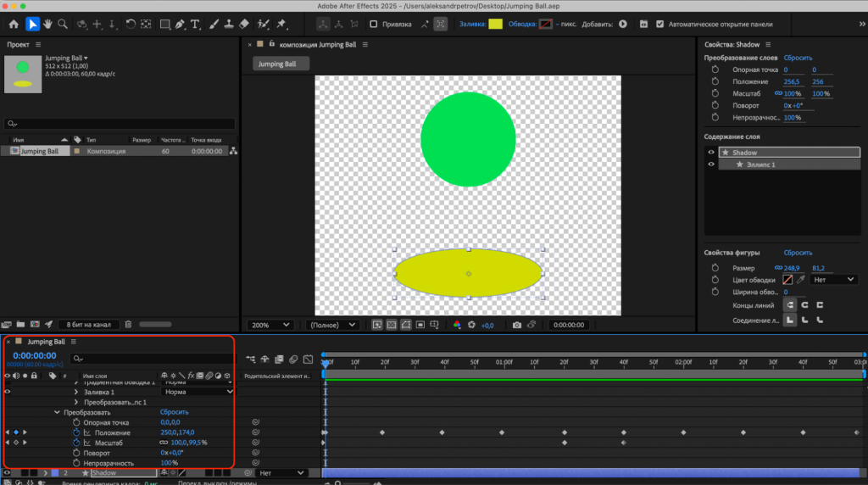Click the timeline current time 0:00:00:00

point(34,355)
